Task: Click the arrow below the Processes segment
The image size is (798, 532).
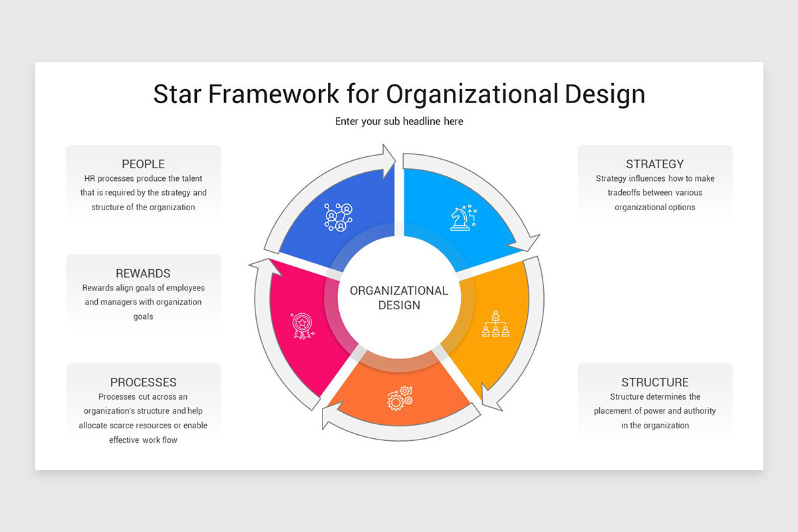Action: [331, 418]
